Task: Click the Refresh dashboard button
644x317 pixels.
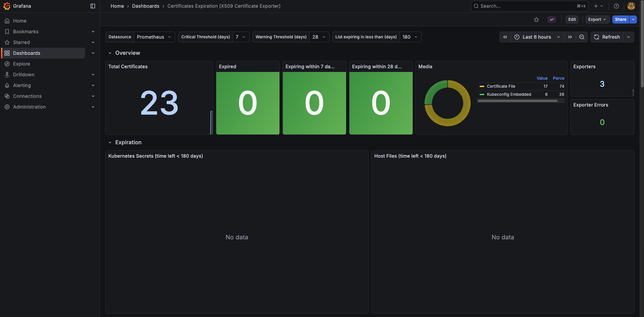Action: 607,37
